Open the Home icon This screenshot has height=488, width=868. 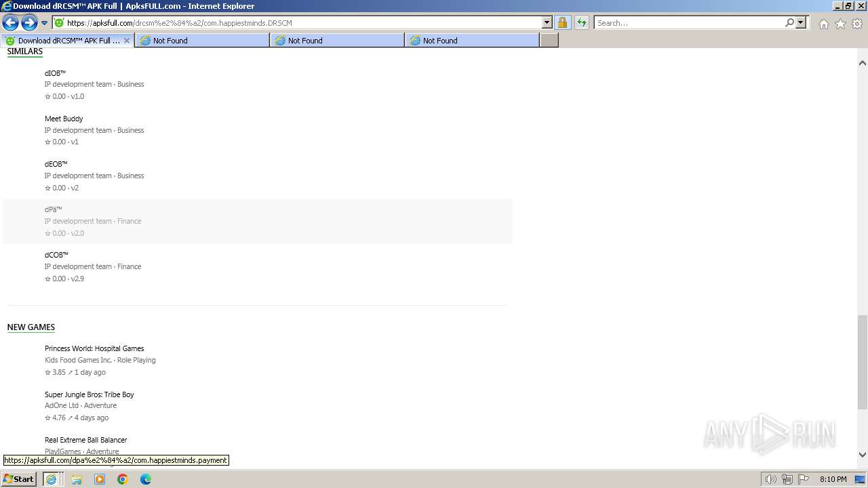[823, 24]
